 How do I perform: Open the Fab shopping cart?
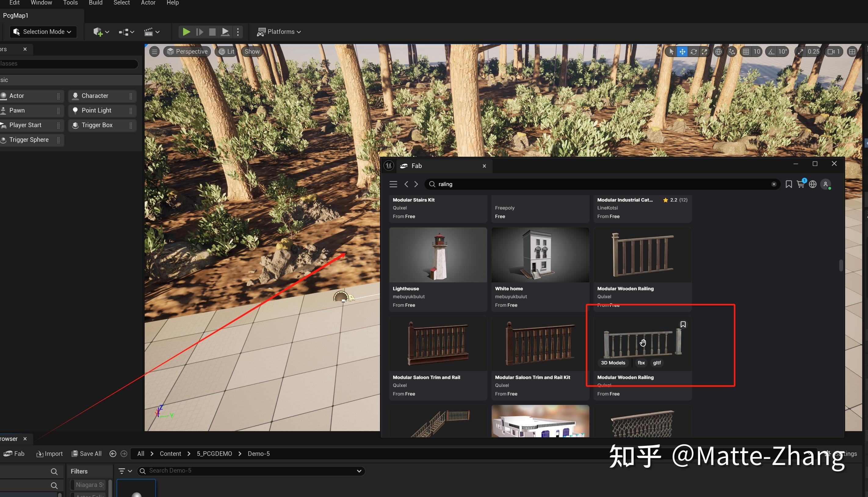(x=800, y=184)
